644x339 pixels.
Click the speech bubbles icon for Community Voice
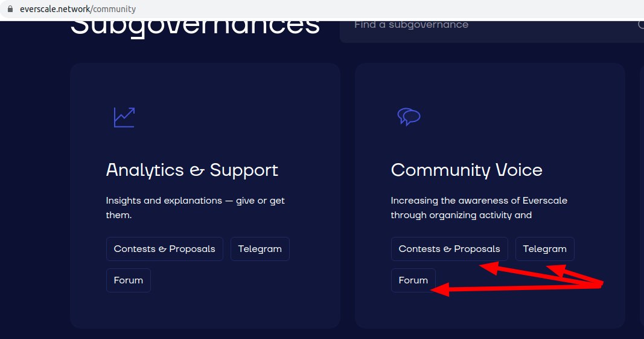(409, 117)
